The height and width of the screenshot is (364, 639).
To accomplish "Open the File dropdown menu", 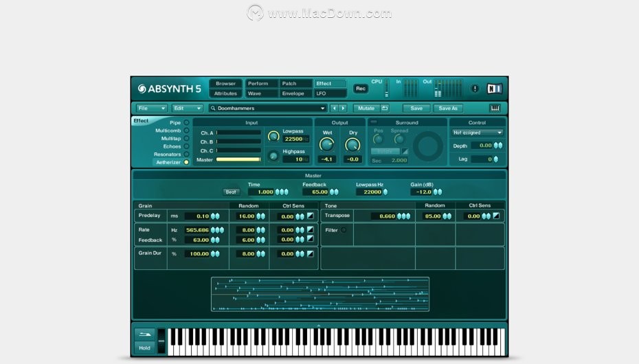I will pyautogui.click(x=151, y=109).
